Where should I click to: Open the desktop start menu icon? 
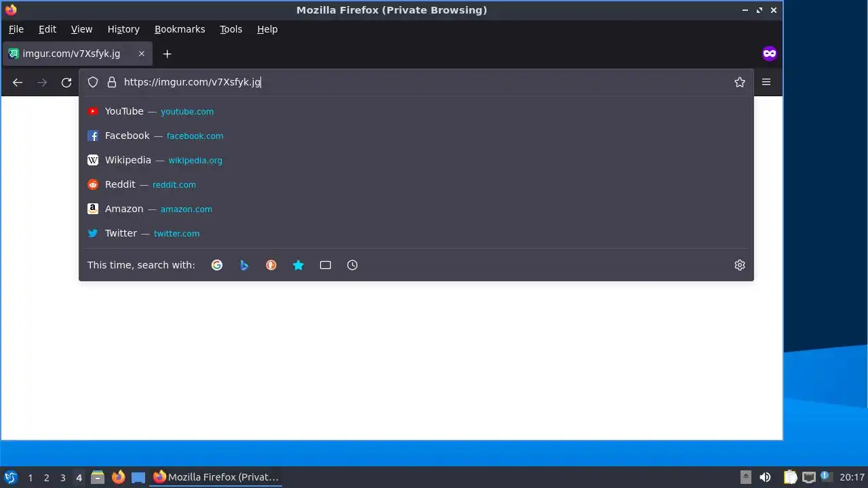(x=11, y=477)
